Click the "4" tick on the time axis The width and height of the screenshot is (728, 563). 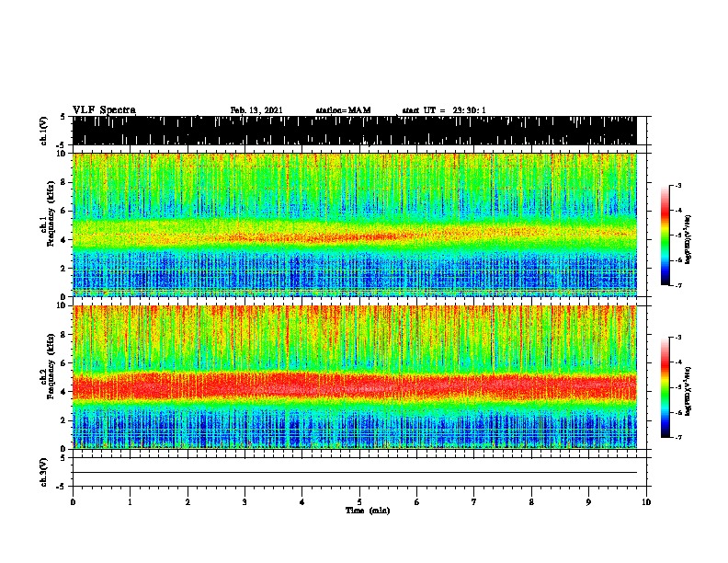pyautogui.click(x=301, y=502)
